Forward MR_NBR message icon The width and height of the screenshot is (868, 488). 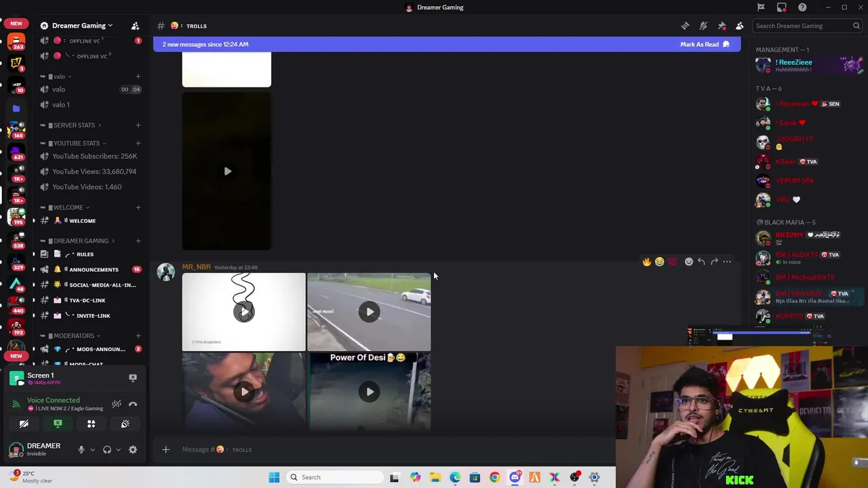pos(714,262)
